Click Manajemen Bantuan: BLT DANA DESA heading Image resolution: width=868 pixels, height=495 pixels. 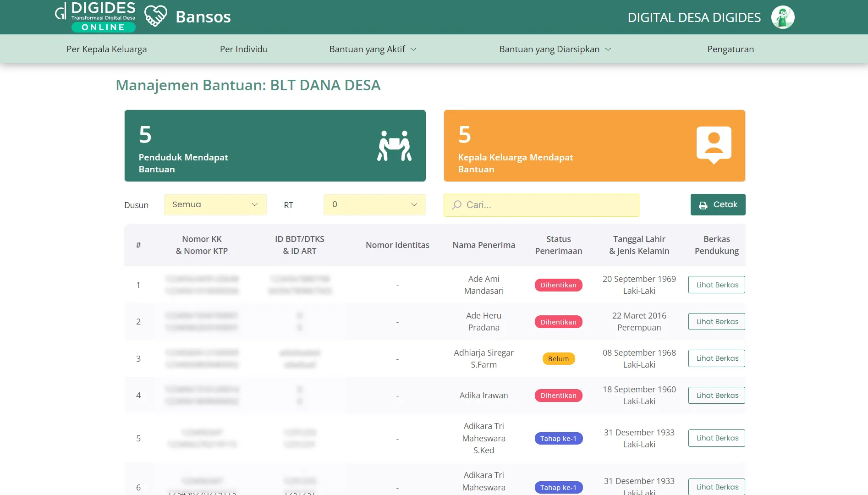pos(248,85)
